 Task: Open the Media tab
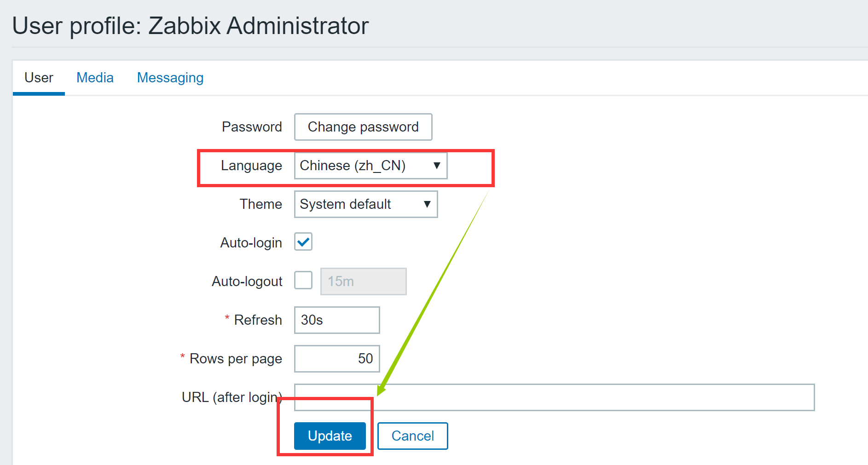pos(95,78)
